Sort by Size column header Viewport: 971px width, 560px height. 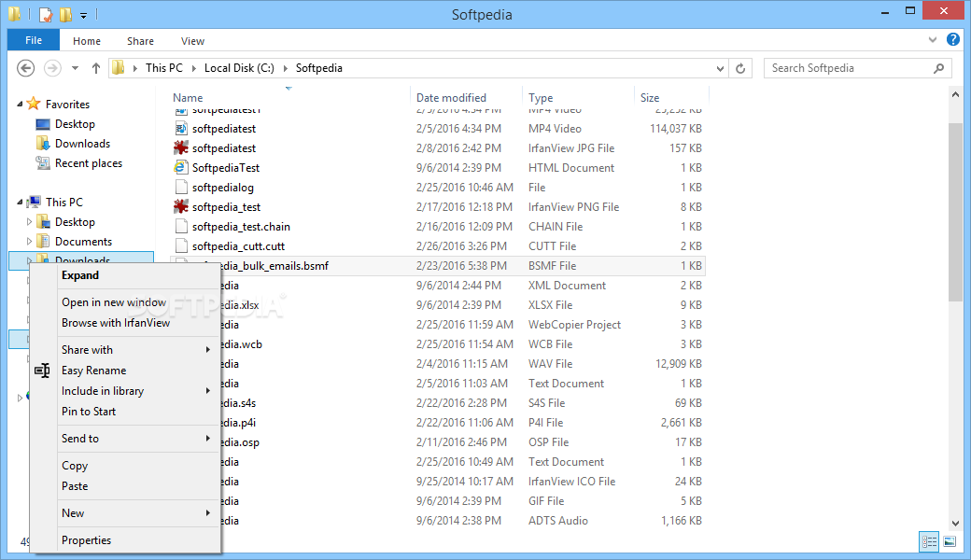click(x=650, y=98)
